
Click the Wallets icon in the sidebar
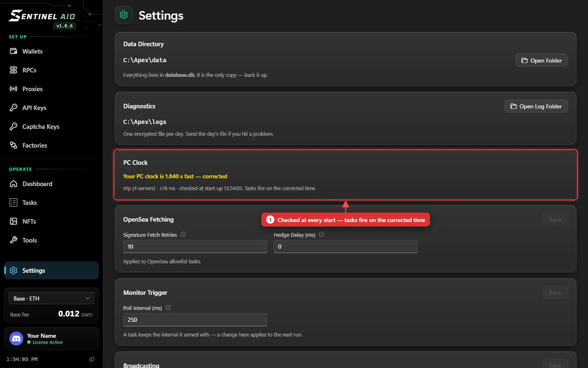click(x=13, y=51)
